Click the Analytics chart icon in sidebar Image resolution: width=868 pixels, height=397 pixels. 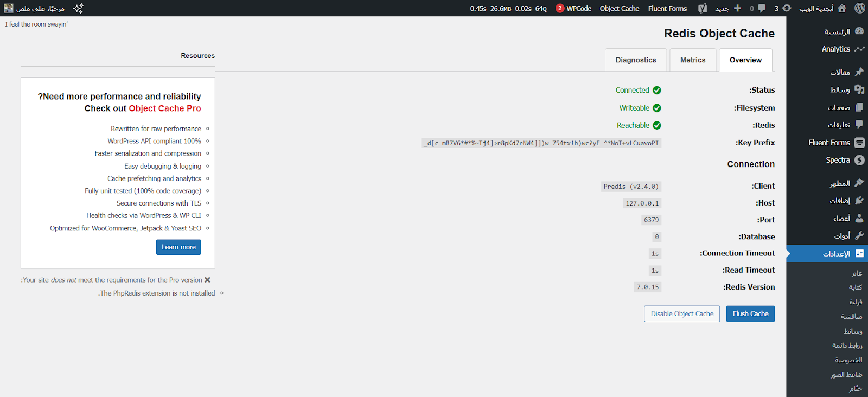859,49
